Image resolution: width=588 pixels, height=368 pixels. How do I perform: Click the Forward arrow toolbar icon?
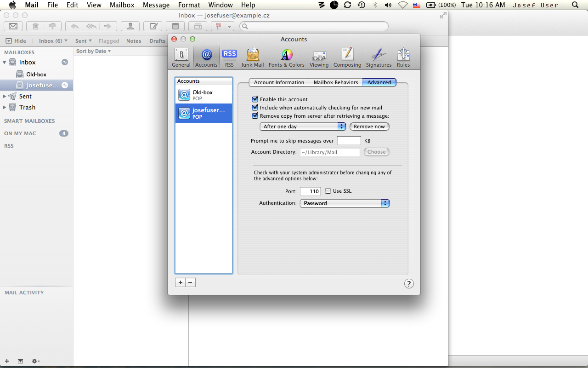[x=107, y=26]
